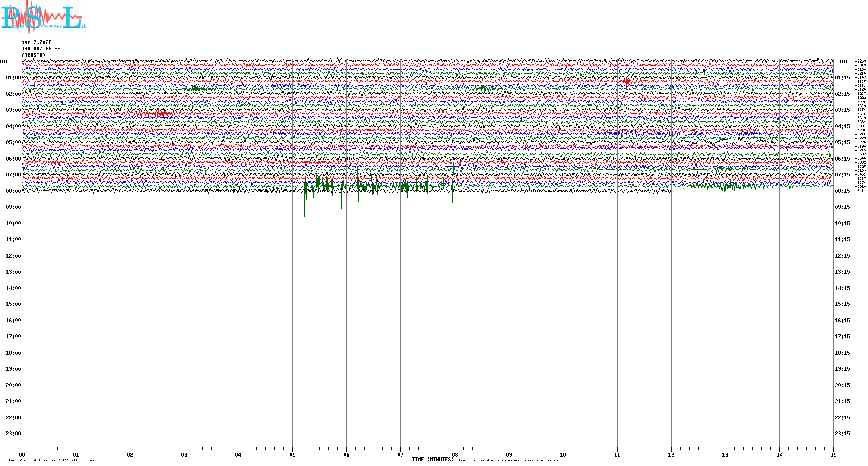
Task: Click the PSL seismology lab logo
Action: point(43,17)
